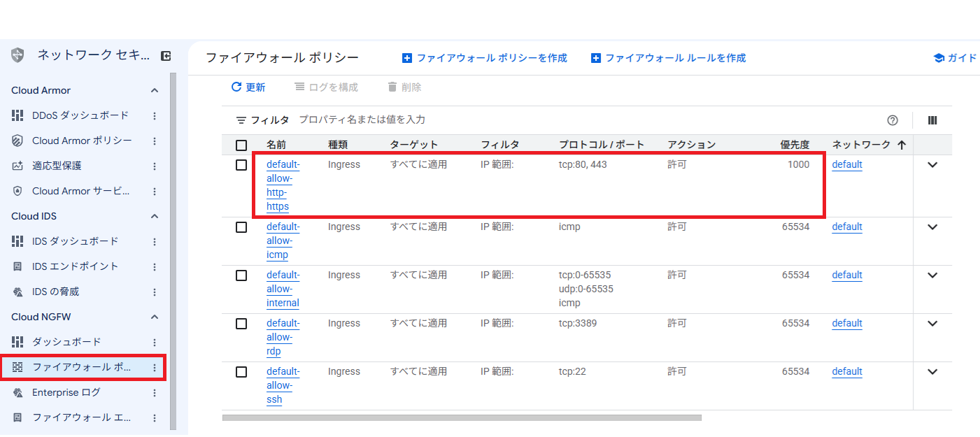Check the default-allow-rdp row checkbox

tap(241, 324)
